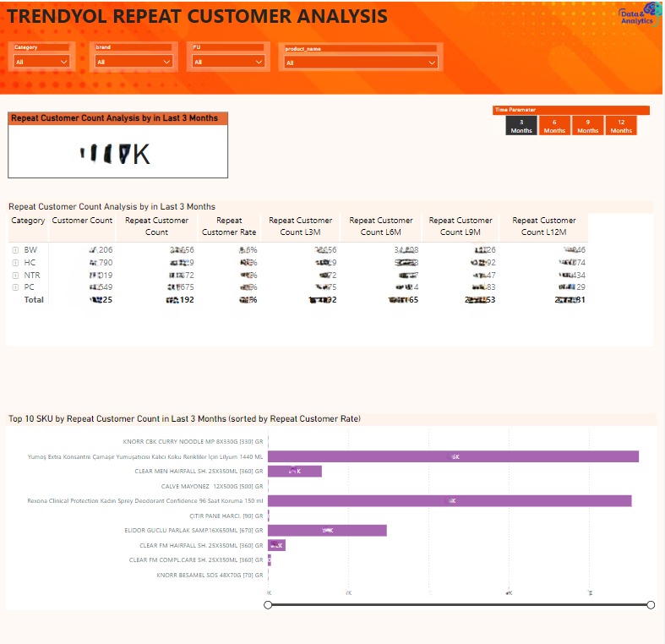The width and height of the screenshot is (665, 644).
Task: Expand the NTR category row
Action: [x=16, y=276]
